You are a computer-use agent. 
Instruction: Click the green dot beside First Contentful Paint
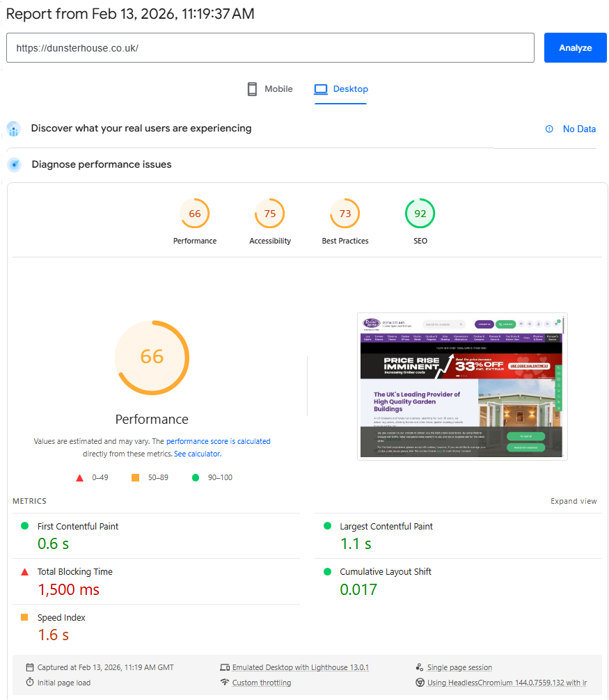(x=24, y=526)
